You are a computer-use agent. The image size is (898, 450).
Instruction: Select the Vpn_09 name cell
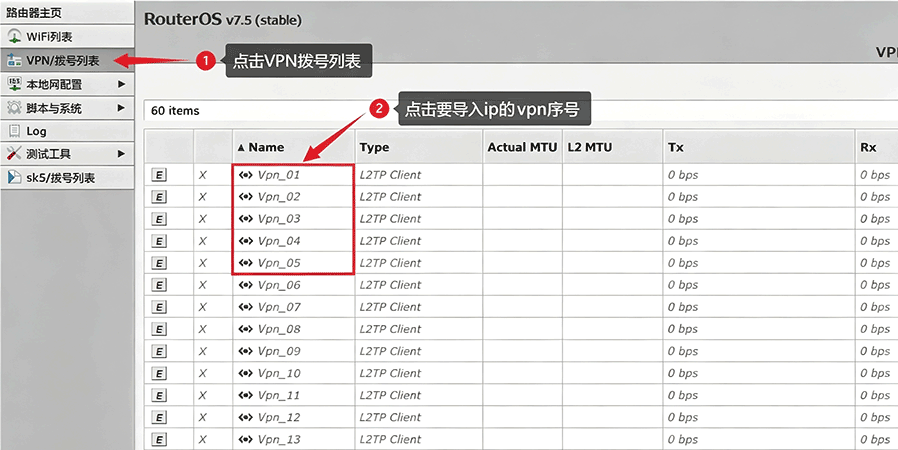(294, 351)
